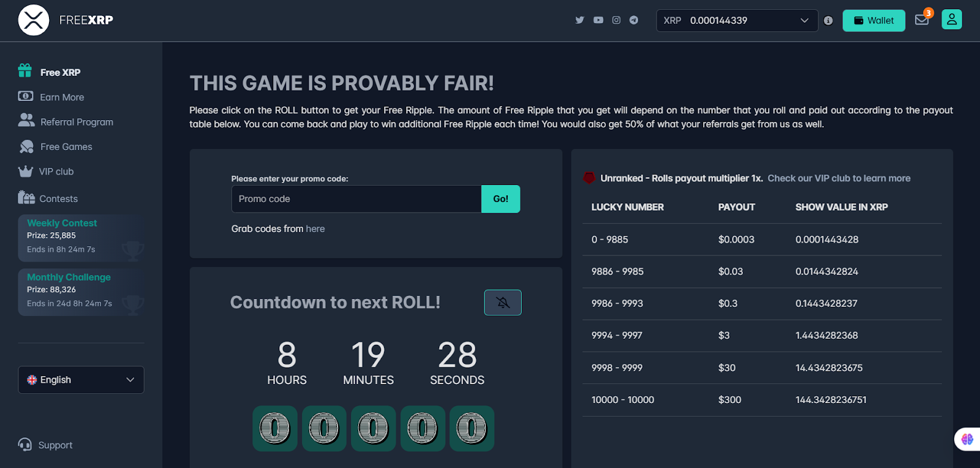Select lucky number range 9886 - 9985
This screenshot has height=468, width=980.
617,271
